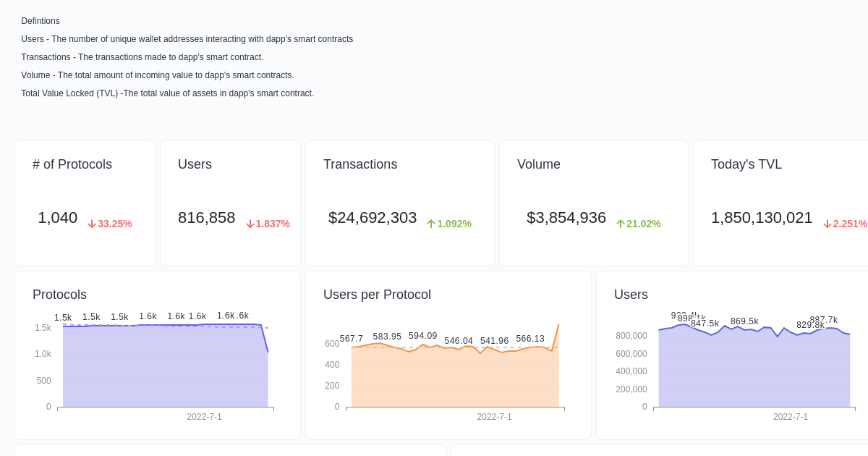Open the Users stat card
This screenshot has height=456, width=868.
point(229,203)
